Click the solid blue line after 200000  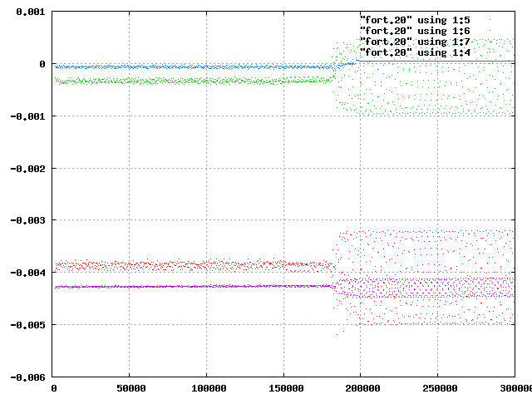436,62
